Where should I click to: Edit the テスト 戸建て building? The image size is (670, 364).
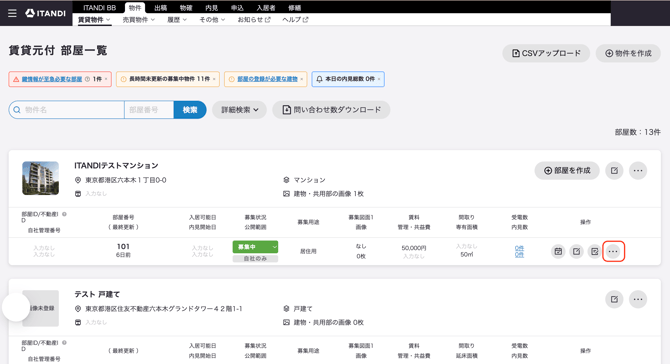(614, 299)
